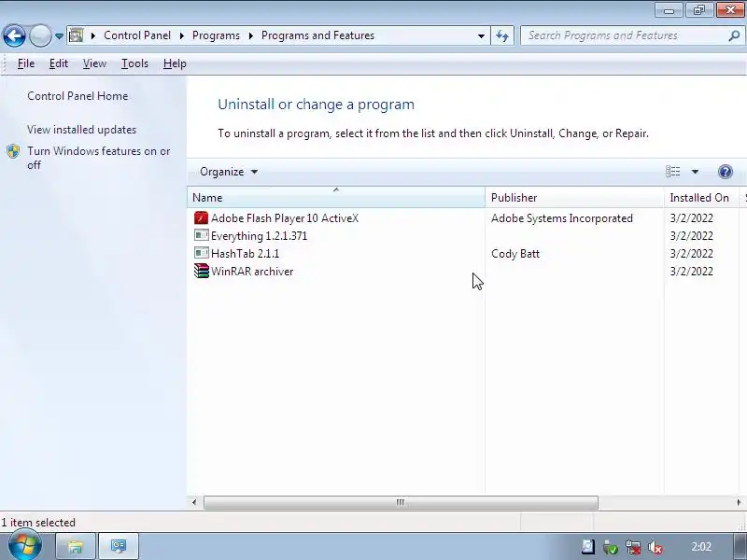The image size is (747, 560).
Task: Select WinRAR archiver entry
Action: [x=252, y=272]
